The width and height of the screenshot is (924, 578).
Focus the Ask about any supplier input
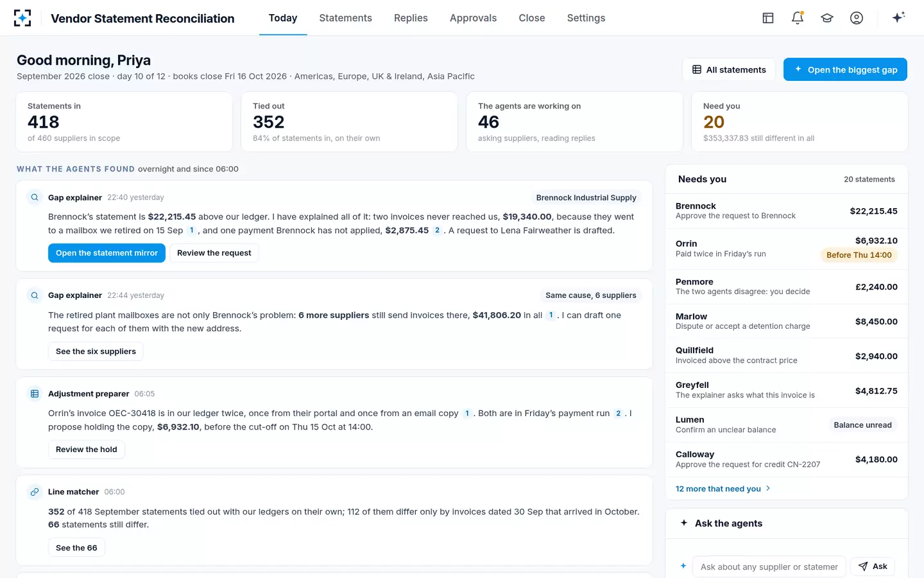[x=769, y=566]
